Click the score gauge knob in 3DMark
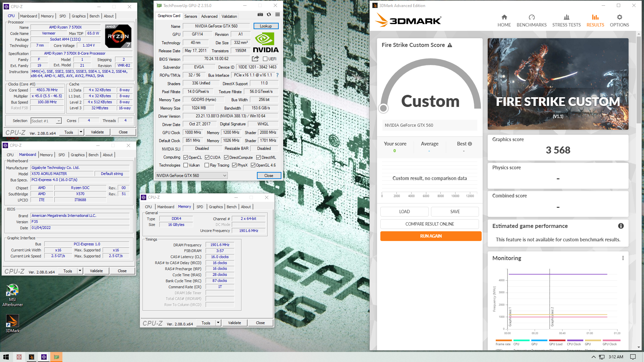This screenshot has height=362, width=644. pos(383,108)
